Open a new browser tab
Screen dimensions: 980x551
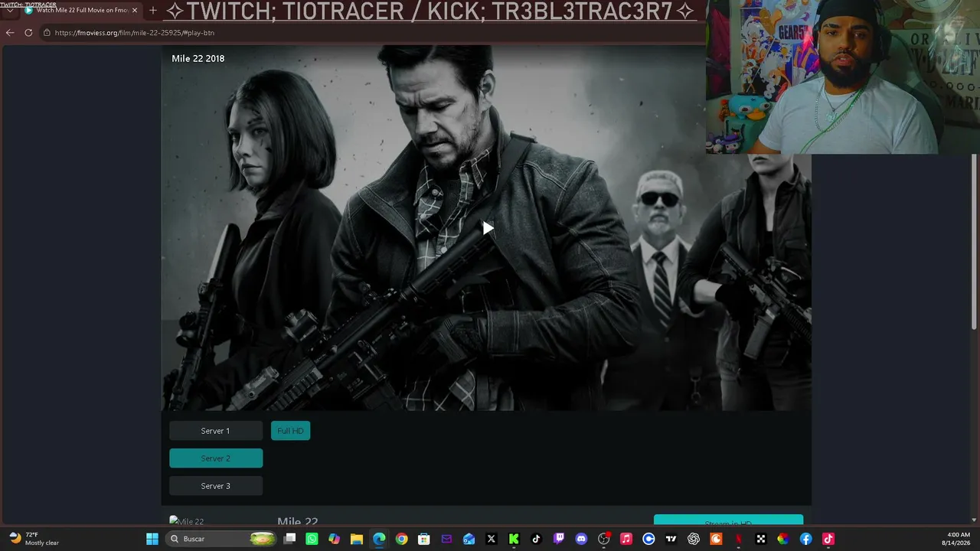pos(153,11)
